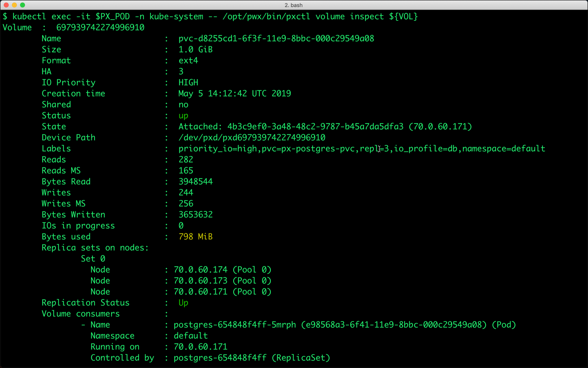Select the Format value 'ext4'
The width and height of the screenshot is (588, 368).
click(188, 60)
